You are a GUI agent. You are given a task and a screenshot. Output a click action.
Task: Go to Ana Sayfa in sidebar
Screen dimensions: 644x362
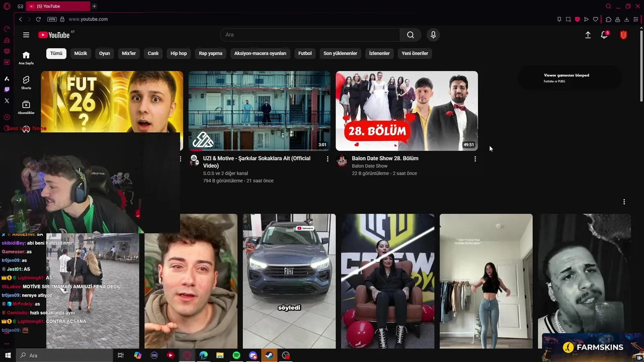point(26,58)
